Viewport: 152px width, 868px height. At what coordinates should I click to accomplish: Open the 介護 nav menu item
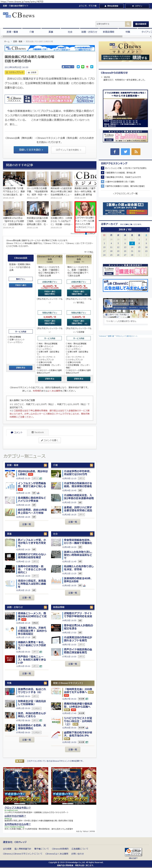pos(31,32)
